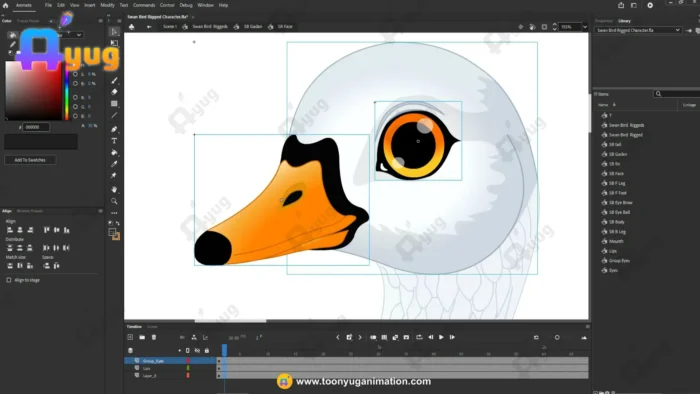Toggle hide all layers eye icon

click(x=197, y=351)
